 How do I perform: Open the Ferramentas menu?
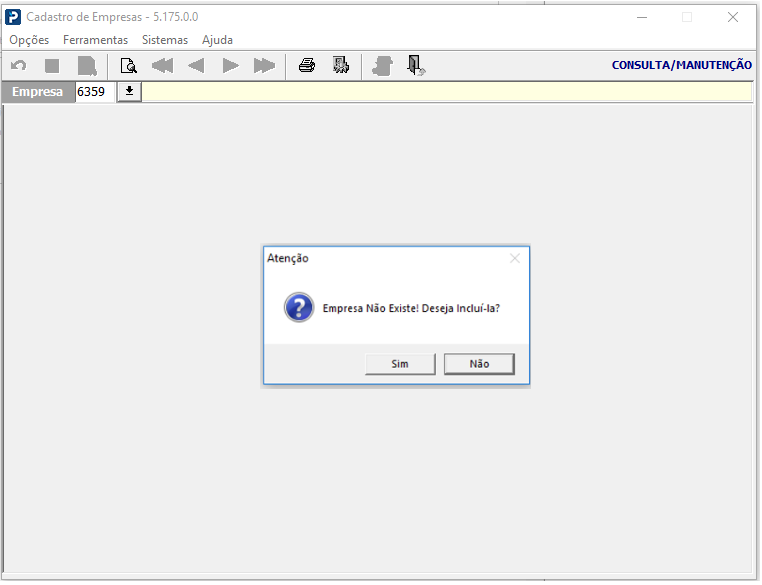coord(95,40)
